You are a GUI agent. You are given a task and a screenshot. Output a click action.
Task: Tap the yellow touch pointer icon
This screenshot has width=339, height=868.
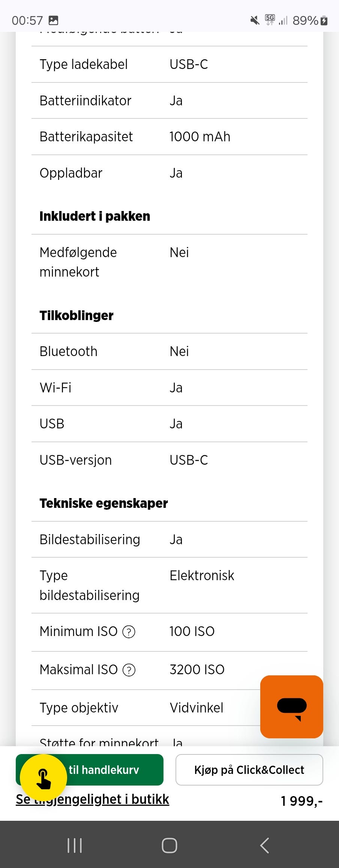[43, 778]
